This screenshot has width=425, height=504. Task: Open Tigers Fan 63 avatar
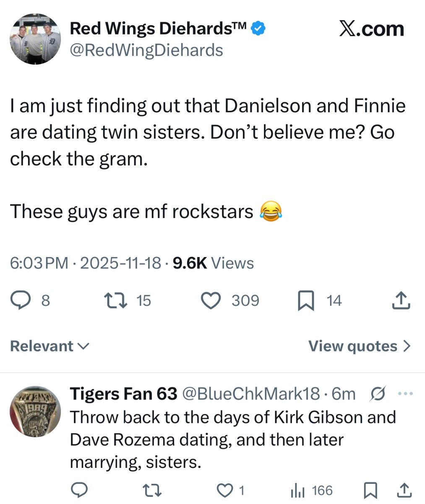[x=35, y=412]
